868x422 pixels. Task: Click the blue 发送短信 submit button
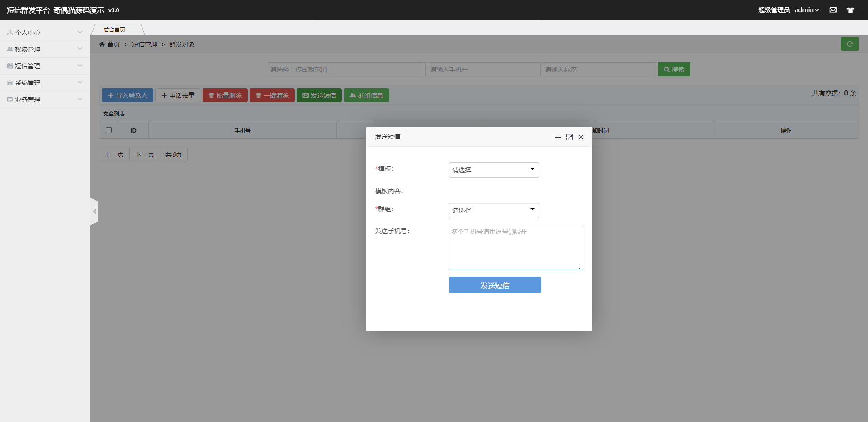point(495,285)
